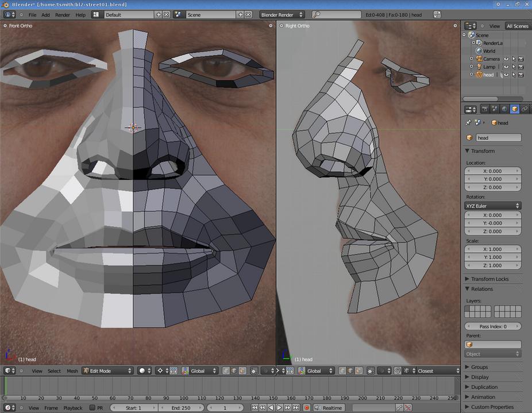The height and width of the screenshot is (413, 532).
Task: Add a new screen layout
Action: 159,14
